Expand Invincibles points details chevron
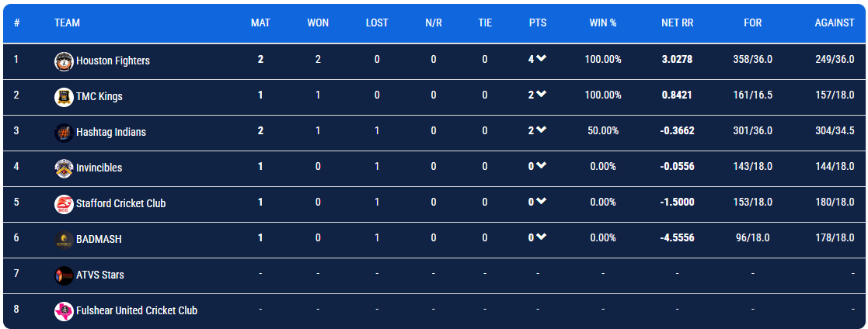Image resolution: width=868 pixels, height=329 pixels. pyautogui.click(x=542, y=166)
